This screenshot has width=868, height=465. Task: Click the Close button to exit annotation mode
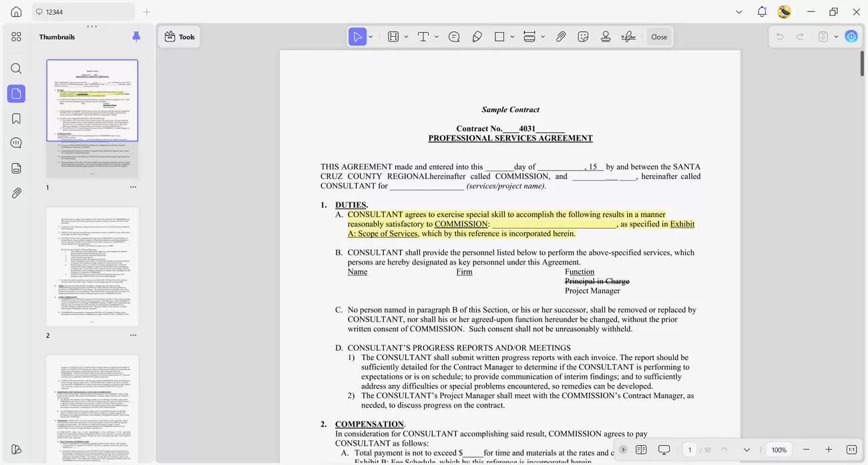[659, 36]
